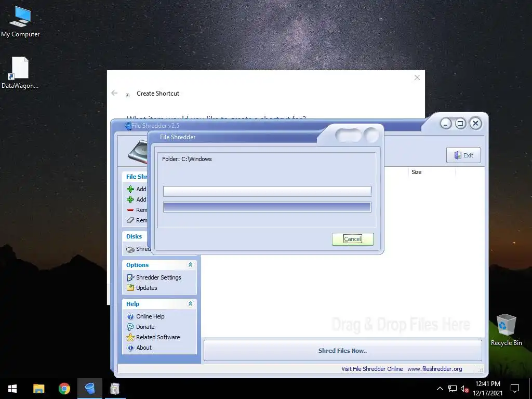Close the Create Shortcut window
The image size is (532, 399).
417,77
